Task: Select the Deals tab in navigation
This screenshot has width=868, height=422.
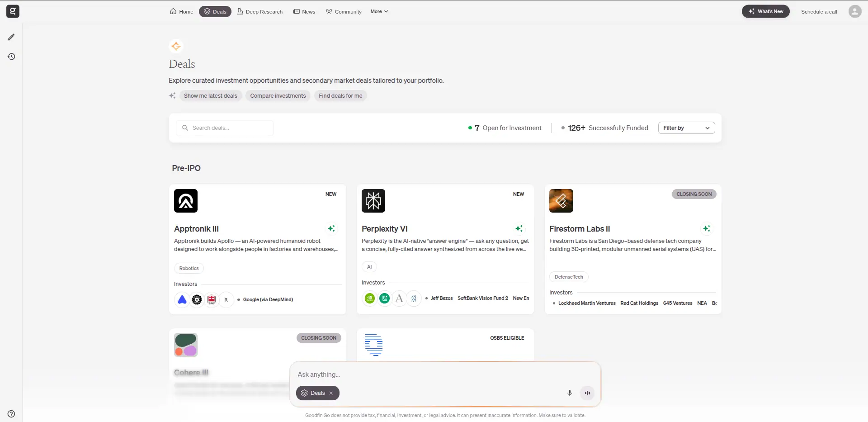Action: click(215, 11)
